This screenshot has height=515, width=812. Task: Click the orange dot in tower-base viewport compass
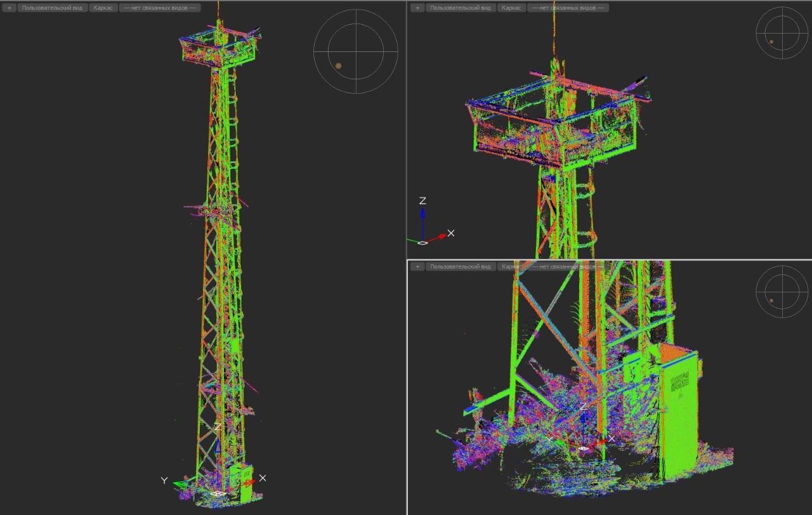pyautogui.click(x=771, y=301)
